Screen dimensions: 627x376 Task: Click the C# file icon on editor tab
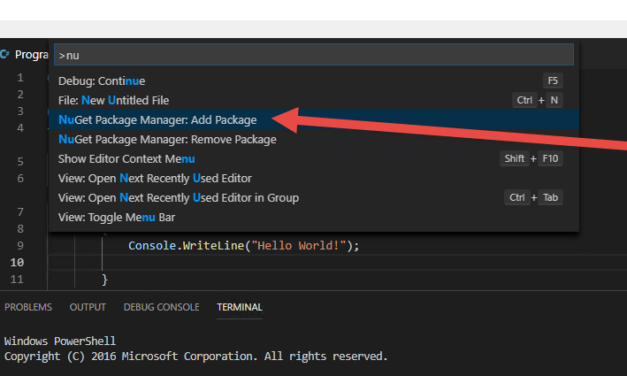(x=5, y=54)
